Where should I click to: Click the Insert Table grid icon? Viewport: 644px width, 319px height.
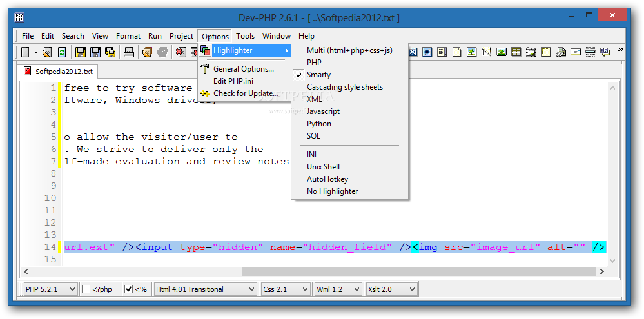[516, 52]
